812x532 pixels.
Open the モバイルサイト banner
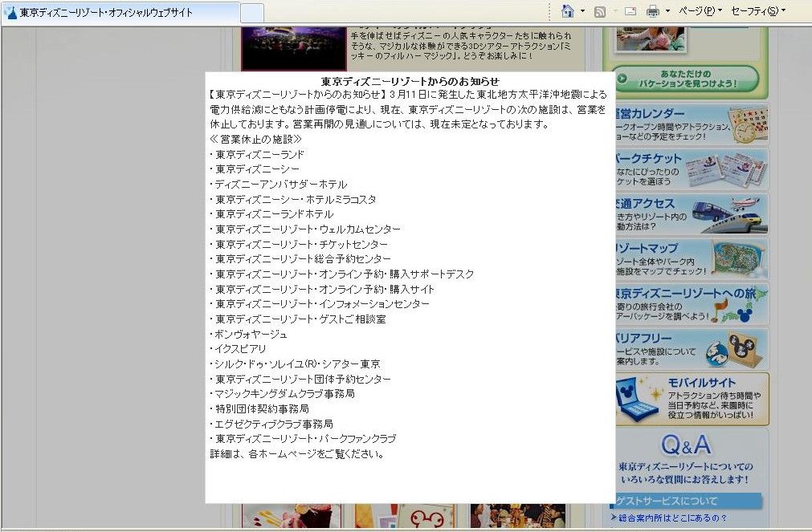tap(692, 399)
